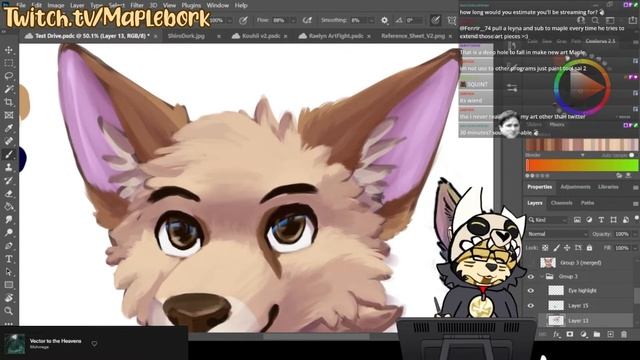640x360 pixels.
Task: Open the Help menu
Action: (241, 5)
